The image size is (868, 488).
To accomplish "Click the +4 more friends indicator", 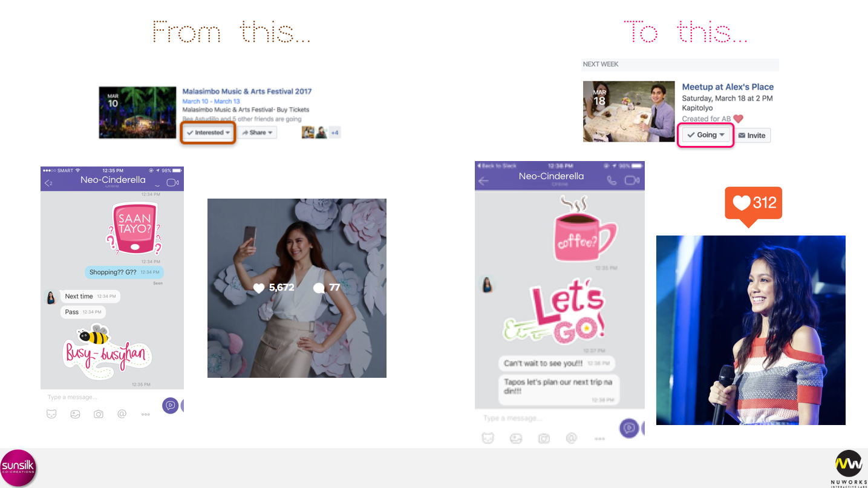I will coord(334,133).
